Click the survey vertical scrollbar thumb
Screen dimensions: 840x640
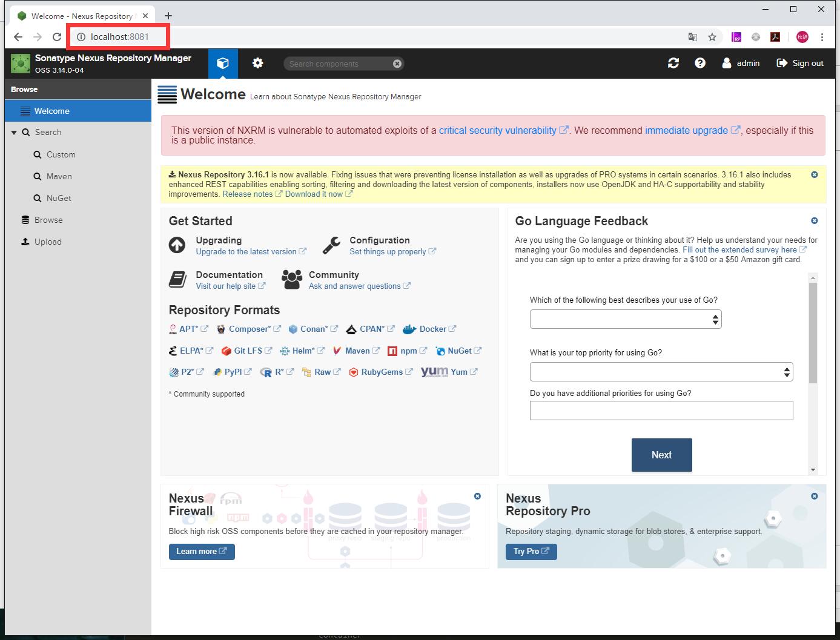click(x=813, y=333)
